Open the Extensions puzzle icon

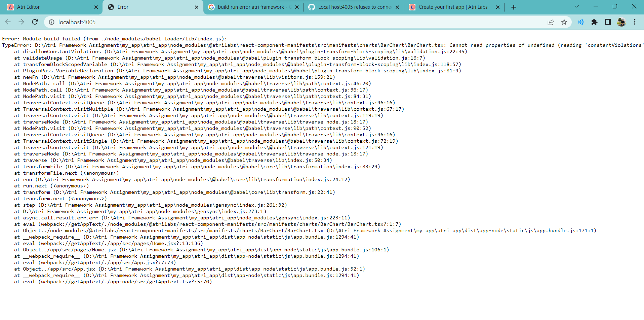(594, 22)
